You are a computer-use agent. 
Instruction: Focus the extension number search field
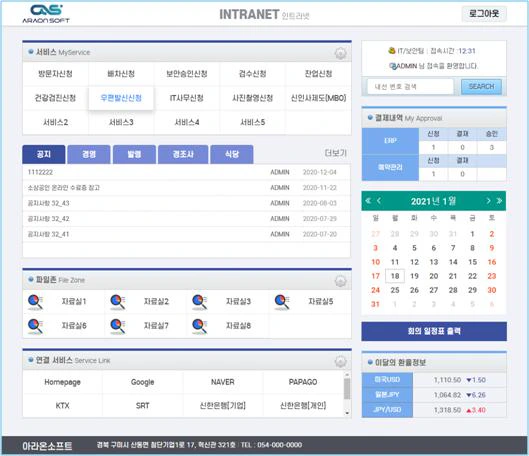tap(410, 87)
